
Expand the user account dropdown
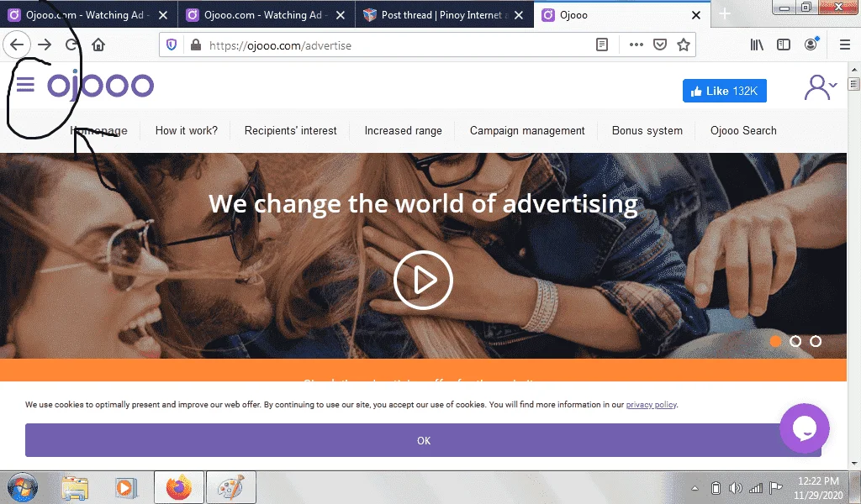coord(821,87)
